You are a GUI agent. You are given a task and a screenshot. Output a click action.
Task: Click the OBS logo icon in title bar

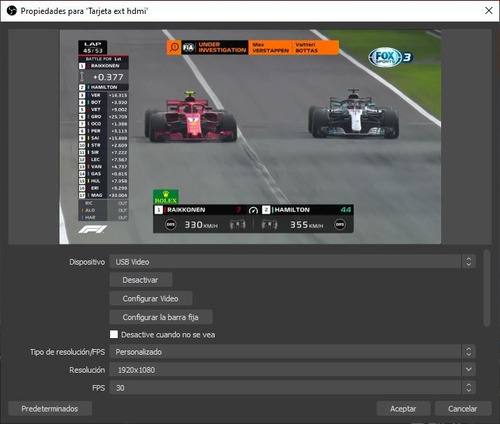click(x=12, y=11)
